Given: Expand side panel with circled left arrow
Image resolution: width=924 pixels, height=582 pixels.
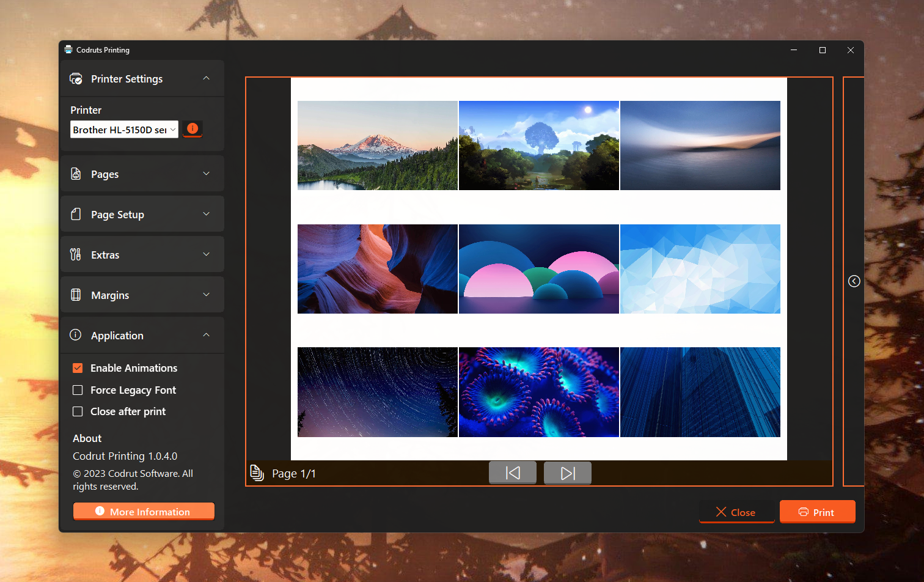Looking at the screenshot, I should point(854,281).
